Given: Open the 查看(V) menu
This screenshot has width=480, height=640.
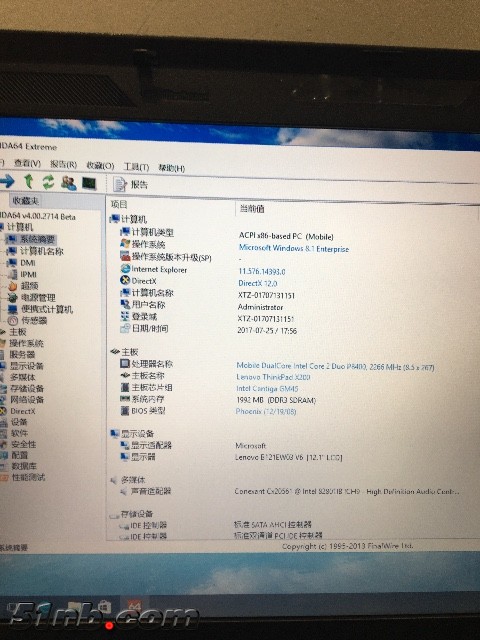Looking at the screenshot, I should tap(27, 163).
